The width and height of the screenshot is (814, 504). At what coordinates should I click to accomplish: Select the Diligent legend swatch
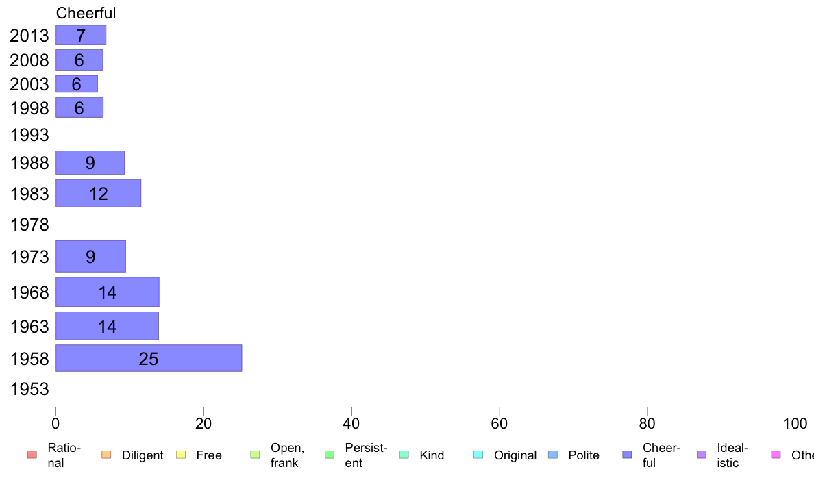coord(106,455)
